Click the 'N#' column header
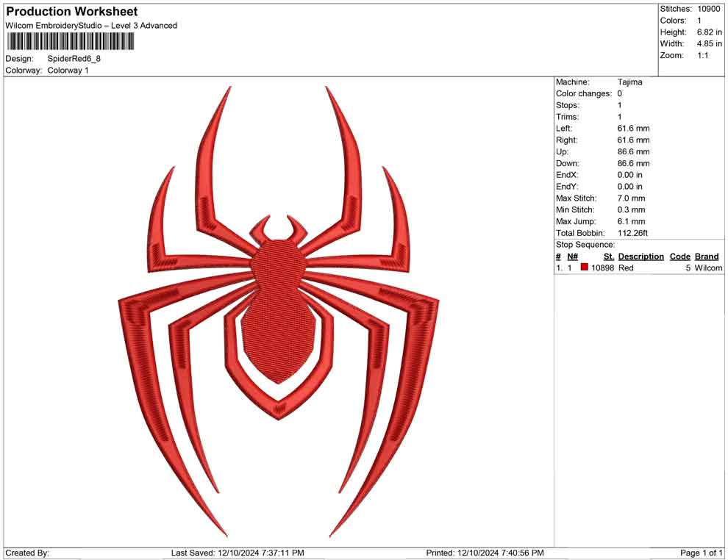The width and height of the screenshot is (728, 560). coord(572,256)
